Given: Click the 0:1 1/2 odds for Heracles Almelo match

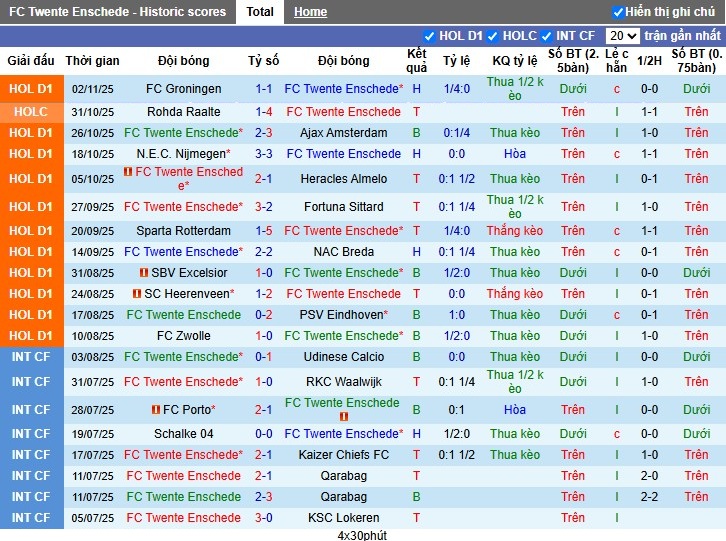Looking at the screenshot, I should (x=457, y=179).
